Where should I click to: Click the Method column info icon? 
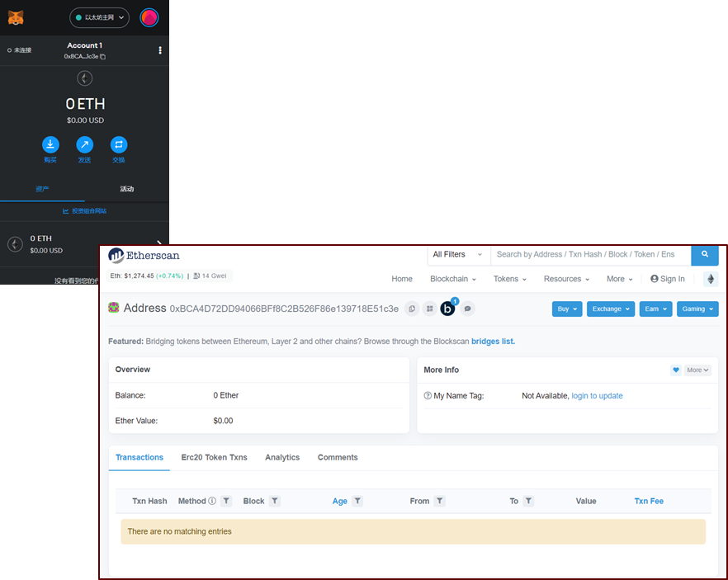click(212, 501)
